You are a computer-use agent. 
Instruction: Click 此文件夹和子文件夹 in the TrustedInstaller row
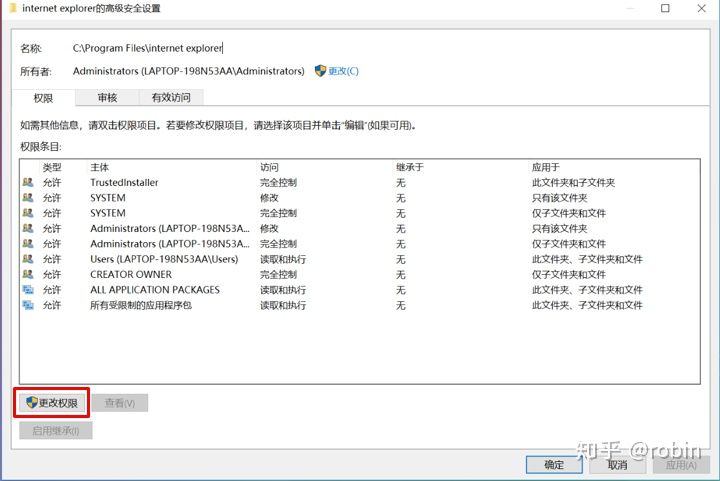(573, 183)
